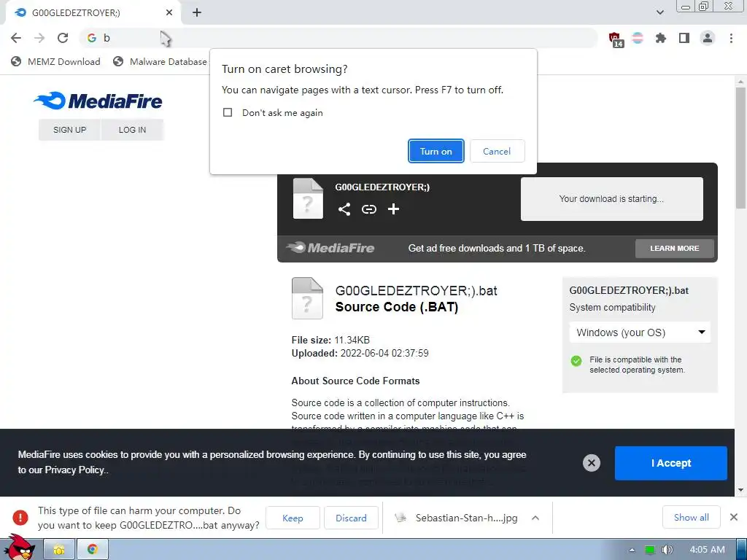Screen dimensions: 747x560
Task: Click Turn on for caret browsing
Action: (x=436, y=151)
